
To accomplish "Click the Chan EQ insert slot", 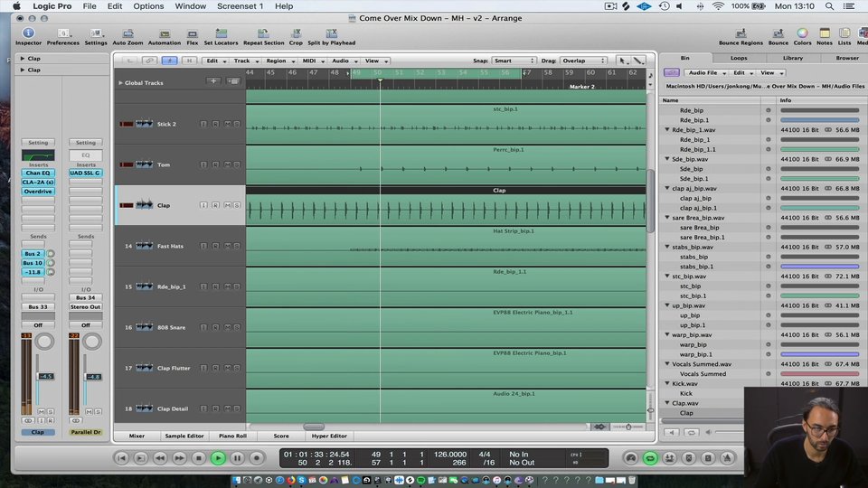I will [38, 174].
